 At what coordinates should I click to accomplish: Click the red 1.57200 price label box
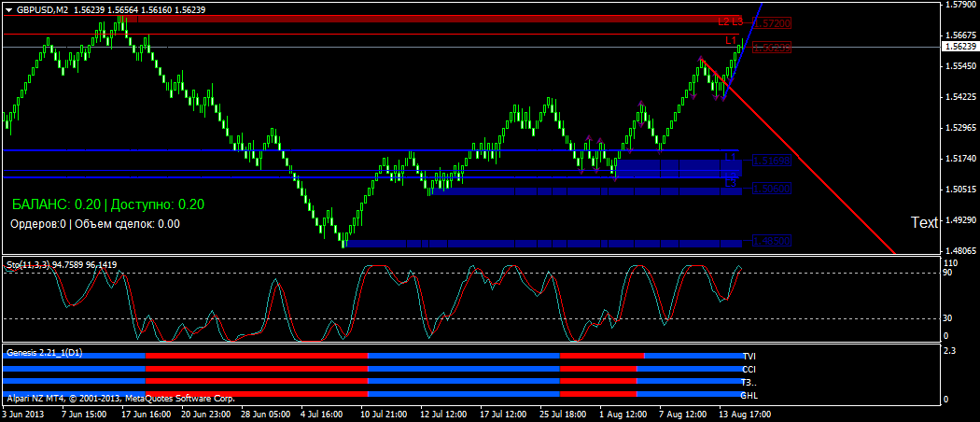tap(772, 23)
